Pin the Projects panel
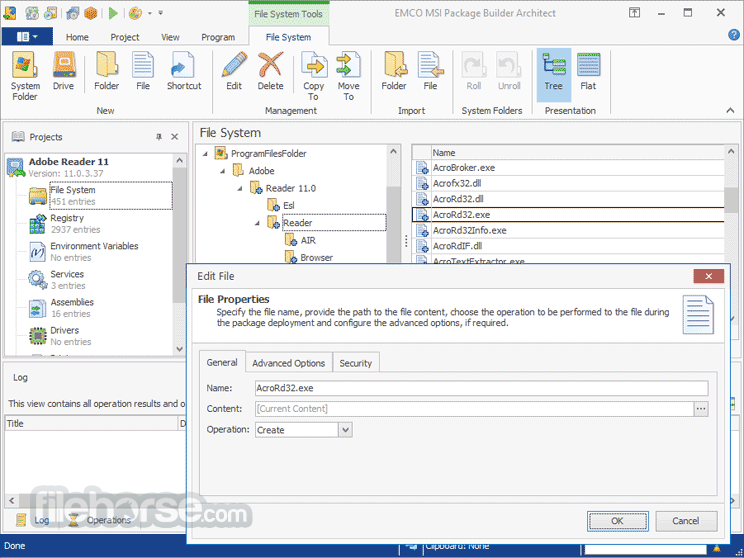This screenshot has height=558, width=744. (x=158, y=137)
